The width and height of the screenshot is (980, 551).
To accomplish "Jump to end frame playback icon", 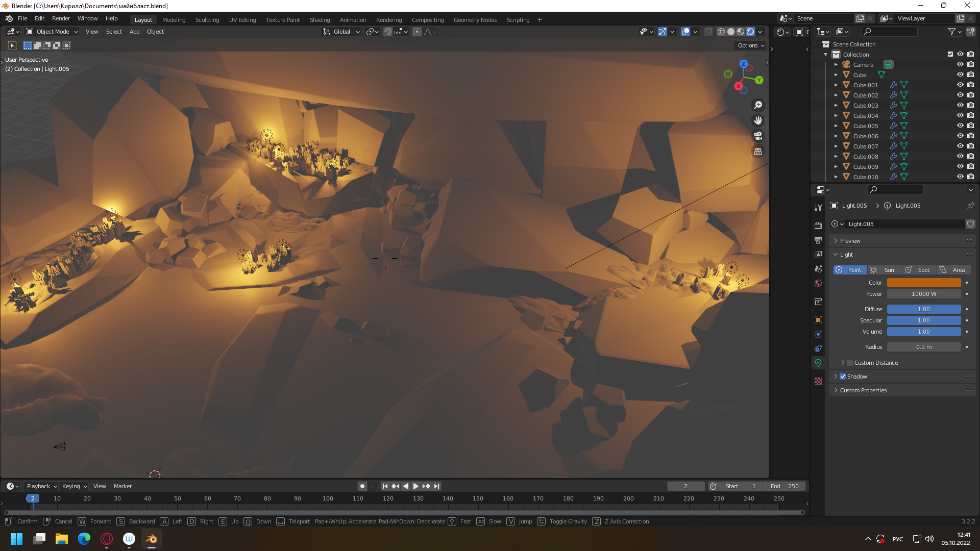I will pyautogui.click(x=436, y=486).
